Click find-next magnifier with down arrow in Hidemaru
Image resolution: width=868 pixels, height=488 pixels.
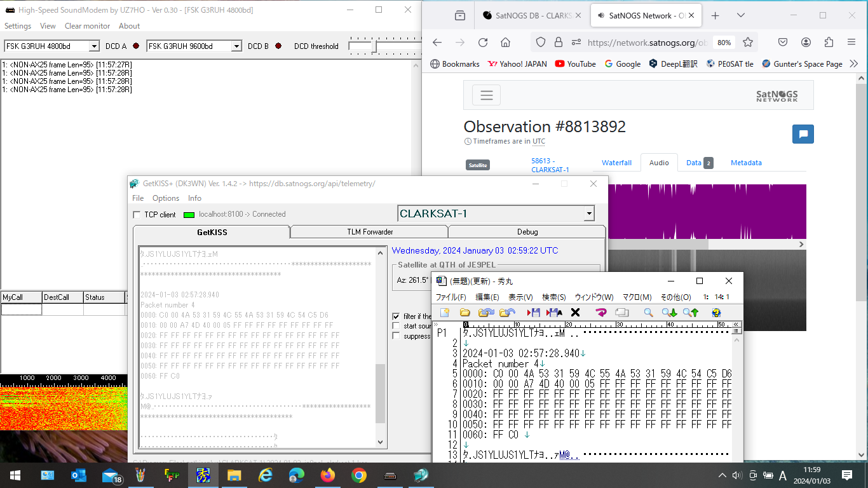pos(670,313)
